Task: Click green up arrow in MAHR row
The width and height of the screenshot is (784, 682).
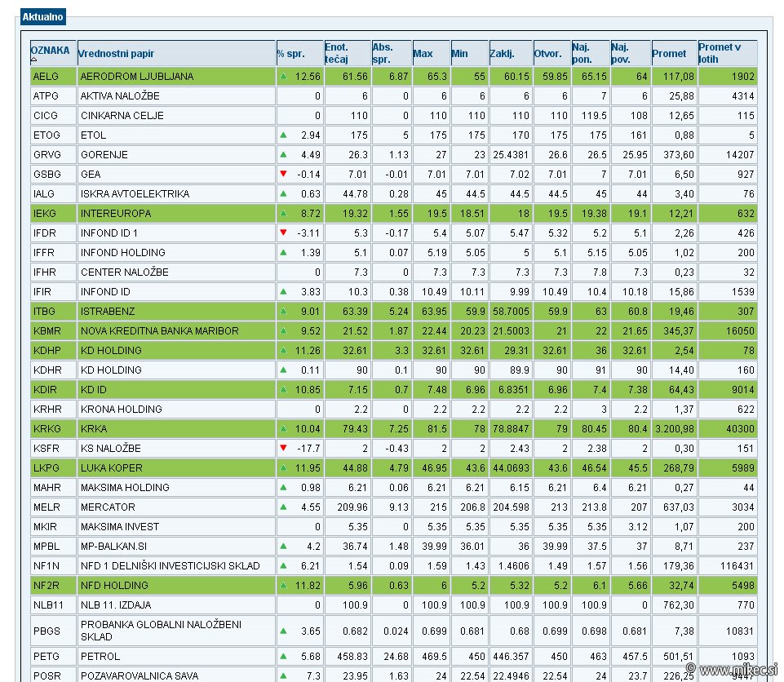Action: (284, 487)
